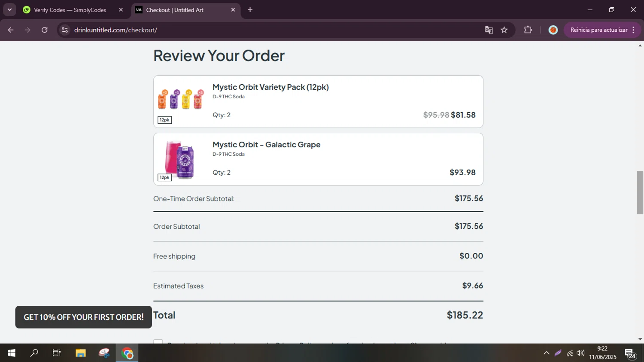Go back using the browser back arrow
Viewport: 644px width, 362px height.
[x=11, y=30]
